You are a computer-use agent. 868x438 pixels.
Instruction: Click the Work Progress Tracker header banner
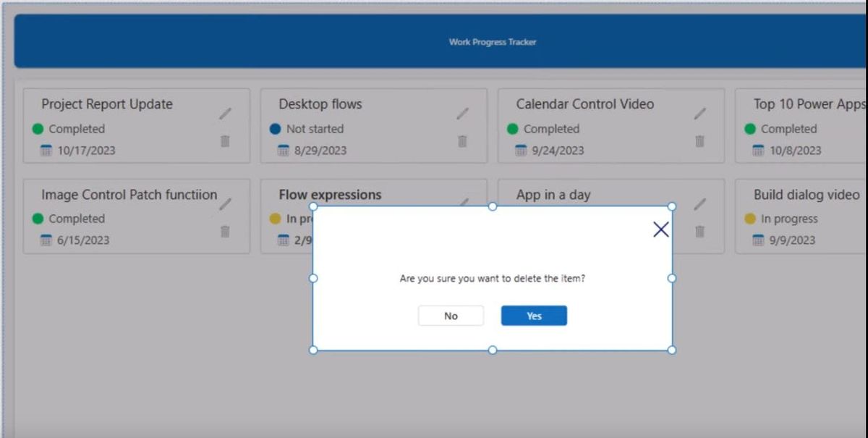(x=492, y=41)
